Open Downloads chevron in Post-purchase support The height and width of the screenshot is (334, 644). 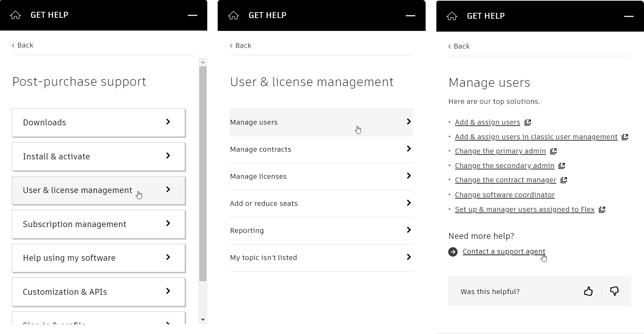point(168,122)
